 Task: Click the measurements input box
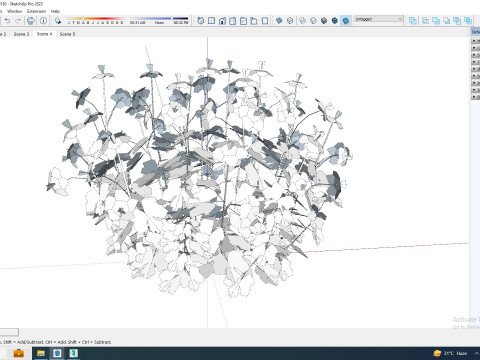click(x=9, y=332)
